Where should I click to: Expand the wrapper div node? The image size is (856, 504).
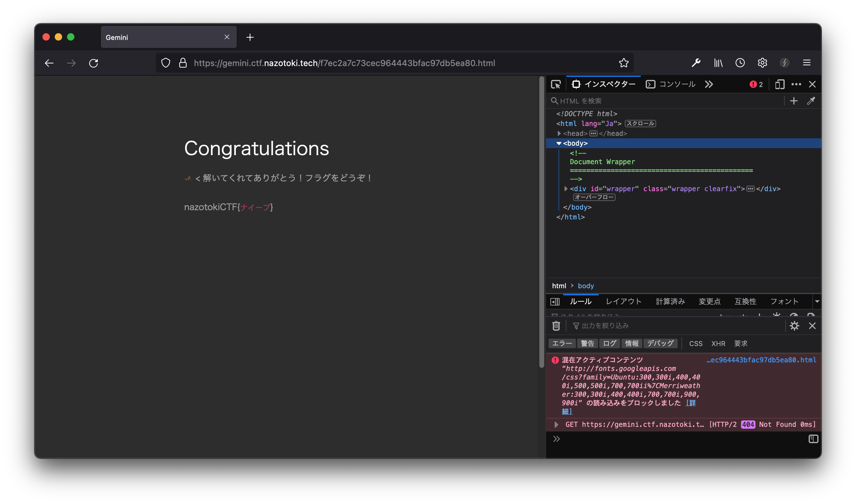tap(565, 188)
